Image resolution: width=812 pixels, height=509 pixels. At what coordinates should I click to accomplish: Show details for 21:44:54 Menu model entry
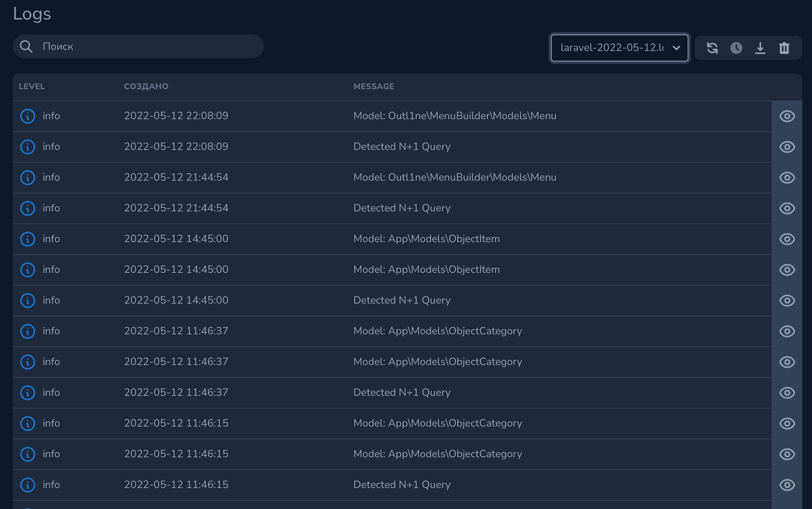[x=787, y=178]
